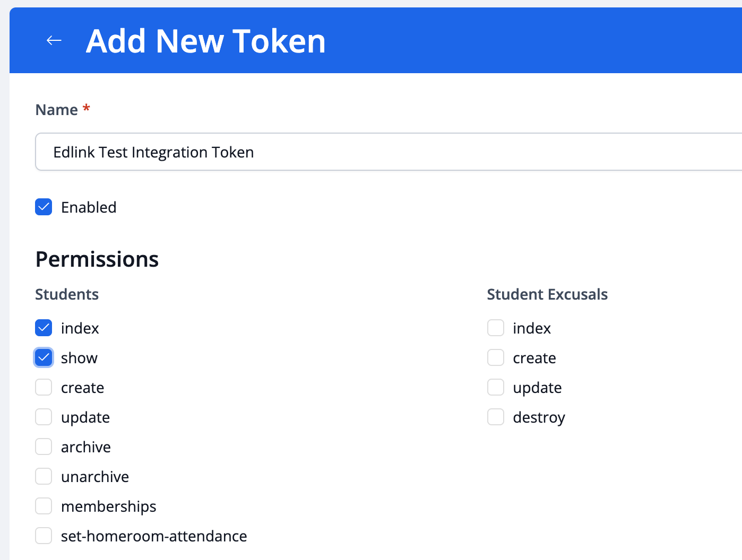Enable Students update permission

point(44,417)
